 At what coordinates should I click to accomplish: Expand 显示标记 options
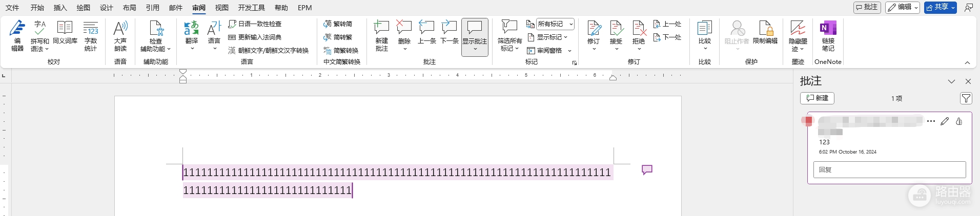coord(547,37)
